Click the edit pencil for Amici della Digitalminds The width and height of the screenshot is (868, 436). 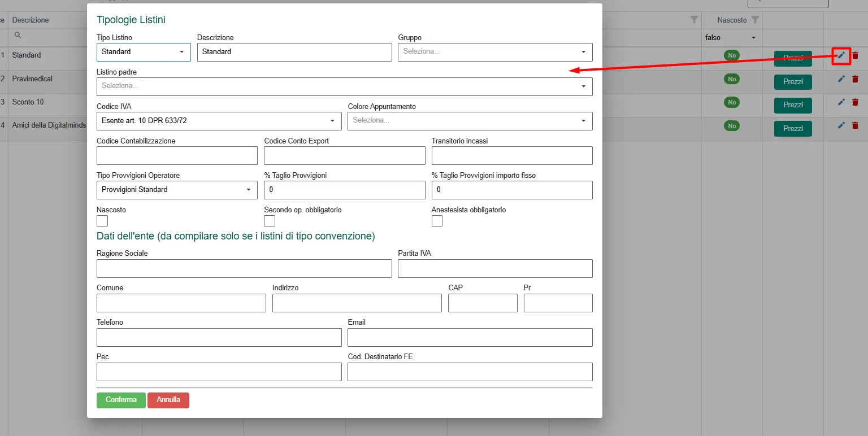(841, 125)
